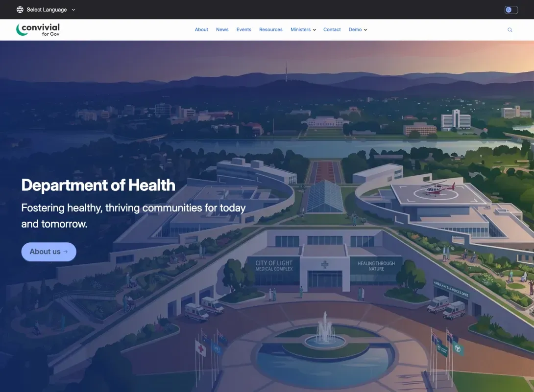
Task: Click the Convivial for Gov logo
Action: click(x=38, y=29)
